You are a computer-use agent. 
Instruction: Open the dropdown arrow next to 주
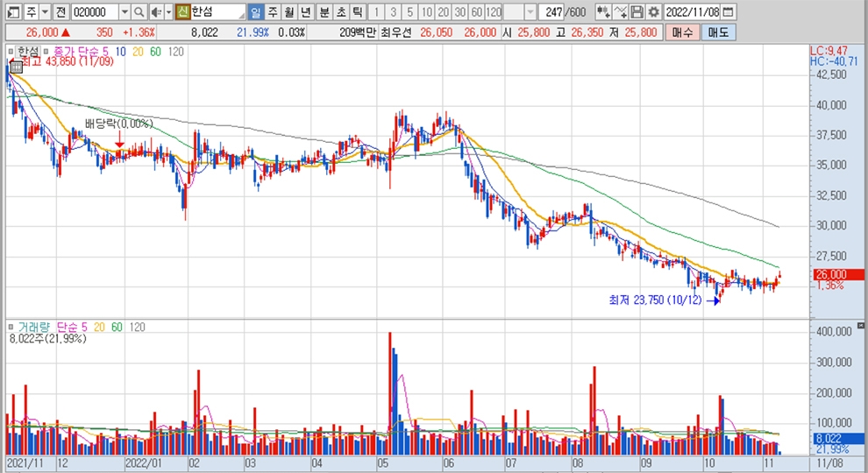pyautogui.click(x=44, y=11)
